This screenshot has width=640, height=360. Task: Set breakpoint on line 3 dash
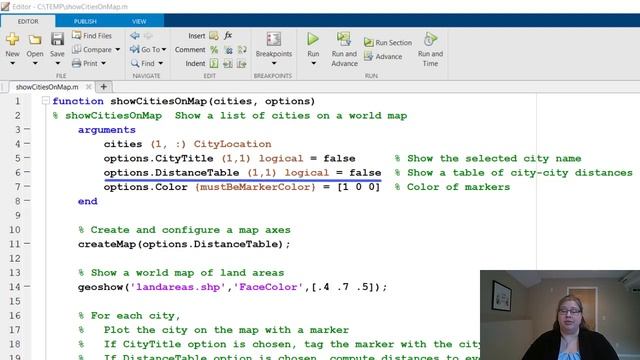coord(27,129)
